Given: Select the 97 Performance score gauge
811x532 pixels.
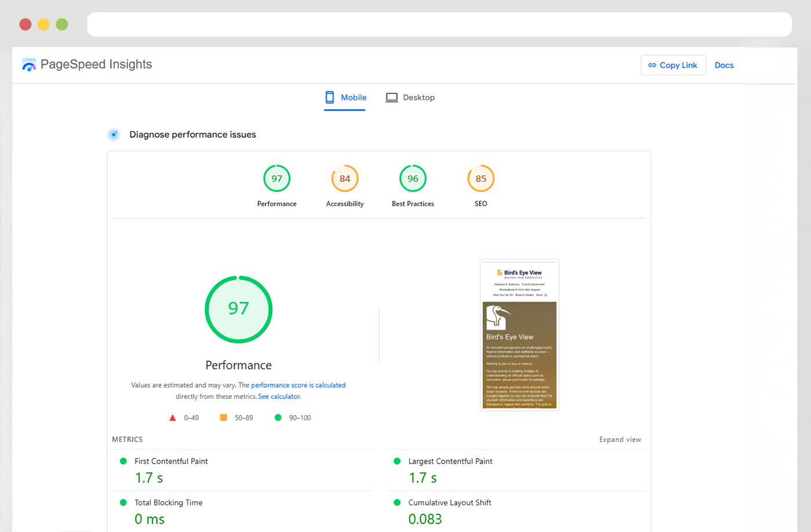Looking at the screenshot, I should pos(277,178).
